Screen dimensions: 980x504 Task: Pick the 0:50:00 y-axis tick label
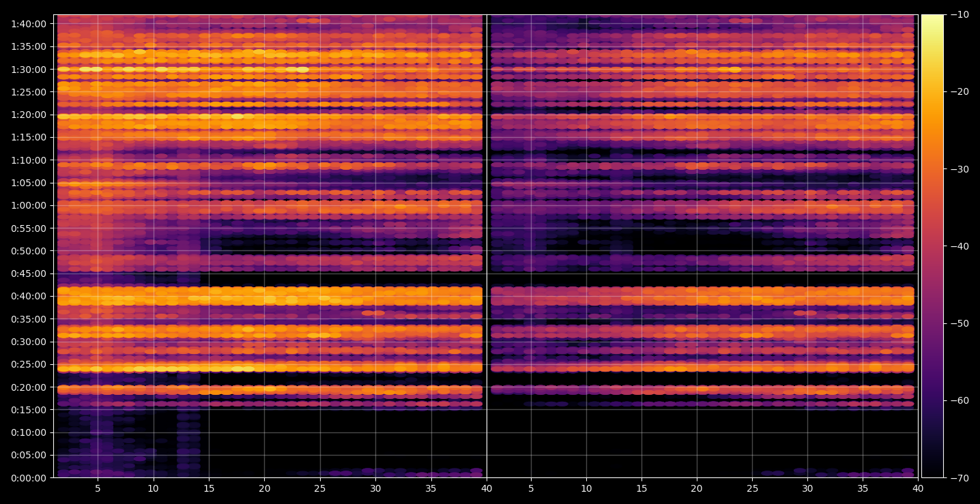coord(29,251)
